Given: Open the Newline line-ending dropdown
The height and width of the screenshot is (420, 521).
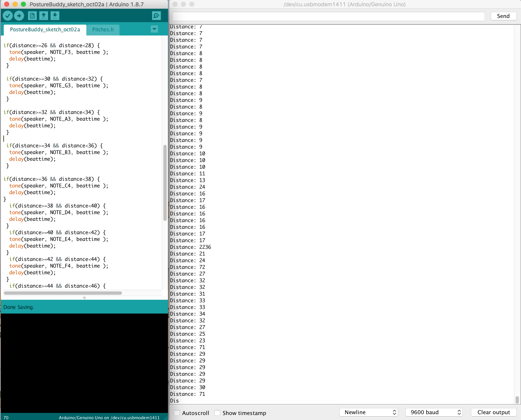Looking at the screenshot, I should (x=369, y=412).
